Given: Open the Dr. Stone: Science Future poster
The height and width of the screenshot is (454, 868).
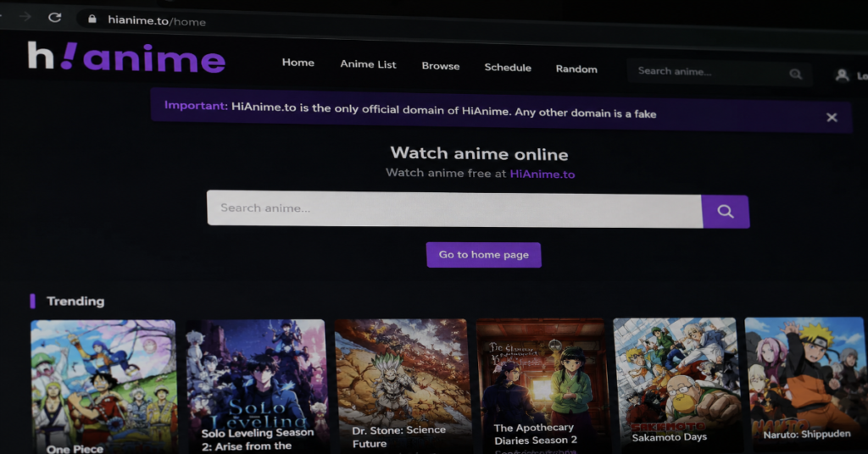Looking at the screenshot, I should (402, 386).
